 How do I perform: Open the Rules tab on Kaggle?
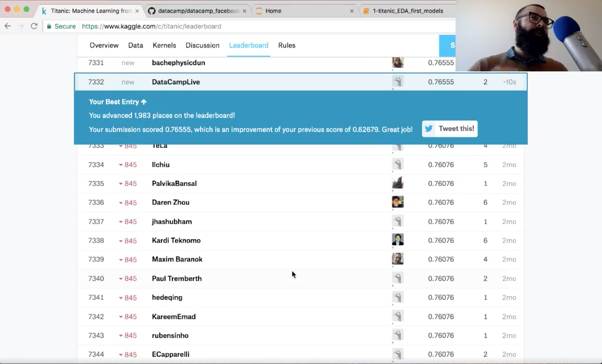(286, 45)
